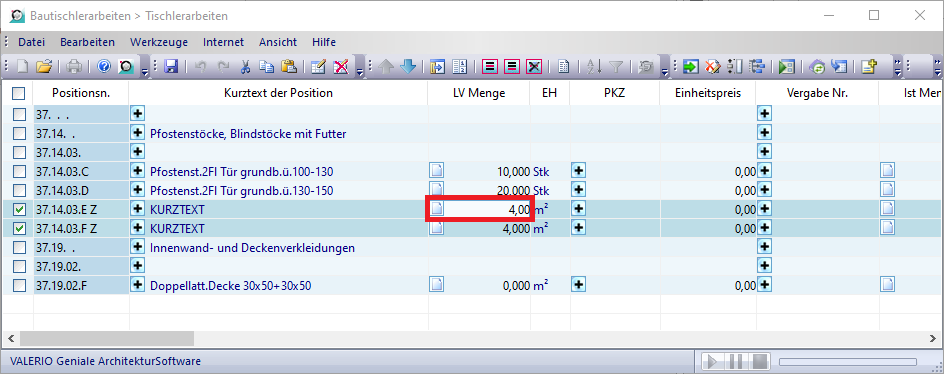This screenshot has width=944, height=374.
Task: Uncheck the box for row 37.14.03.E Z
Action: pyautogui.click(x=20, y=210)
